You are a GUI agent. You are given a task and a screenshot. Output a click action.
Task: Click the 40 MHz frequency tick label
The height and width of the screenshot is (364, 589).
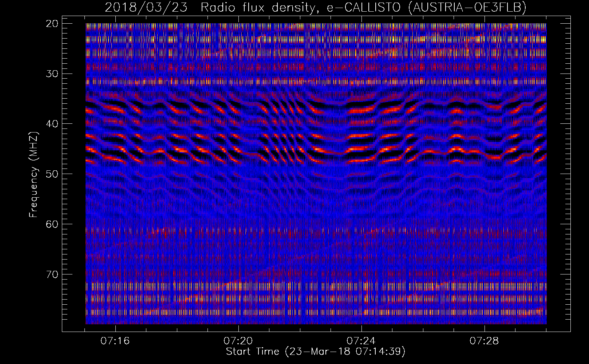tap(52, 124)
